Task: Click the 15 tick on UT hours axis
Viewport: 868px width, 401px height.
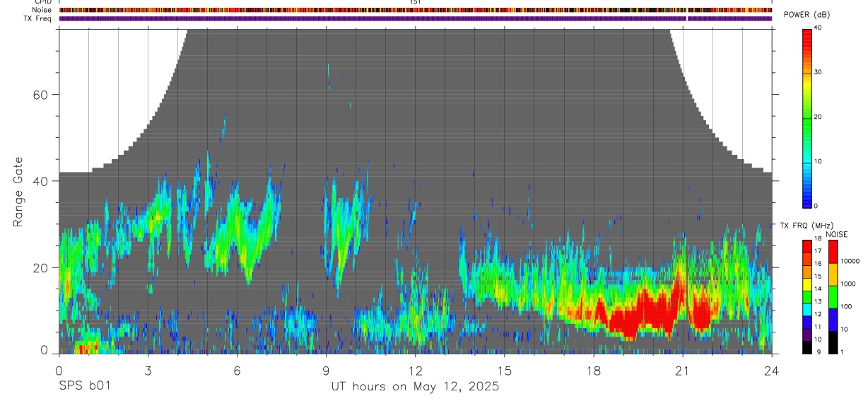Action: (505, 371)
